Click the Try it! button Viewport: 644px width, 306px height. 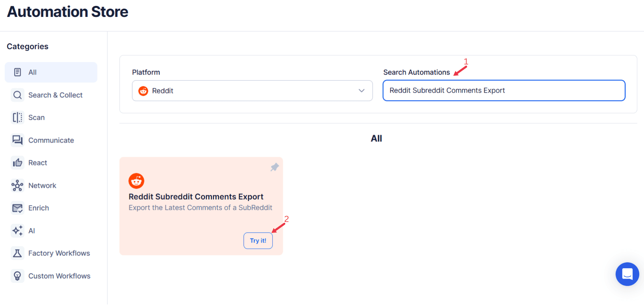(258, 240)
